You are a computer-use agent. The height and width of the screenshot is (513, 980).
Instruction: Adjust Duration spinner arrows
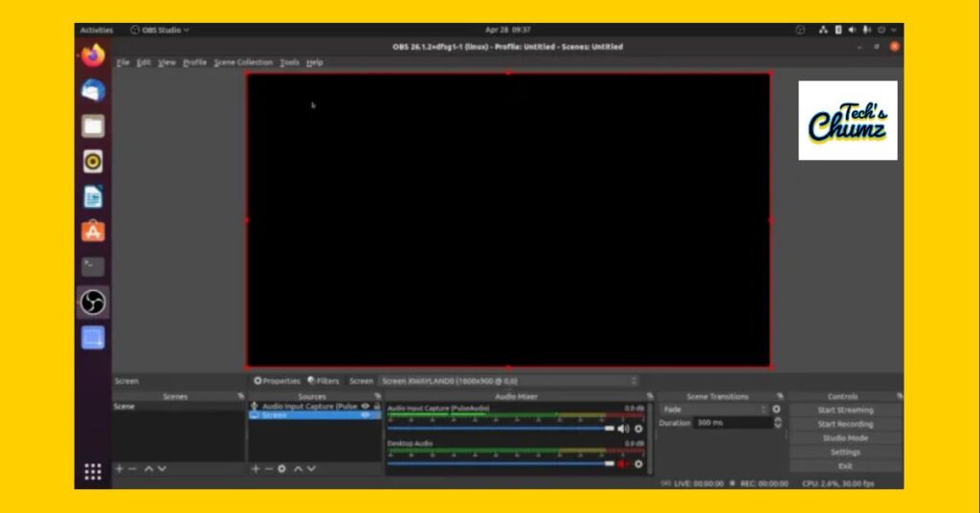coord(777,423)
